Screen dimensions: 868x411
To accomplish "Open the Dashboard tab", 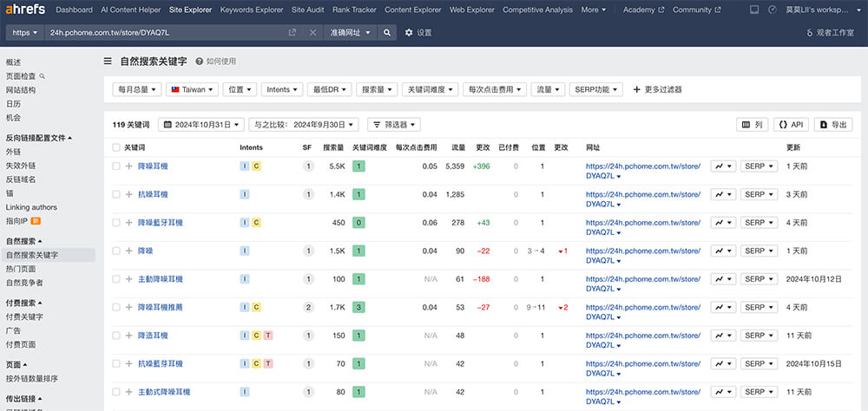I will pyautogui.click(x=74, y=10).
